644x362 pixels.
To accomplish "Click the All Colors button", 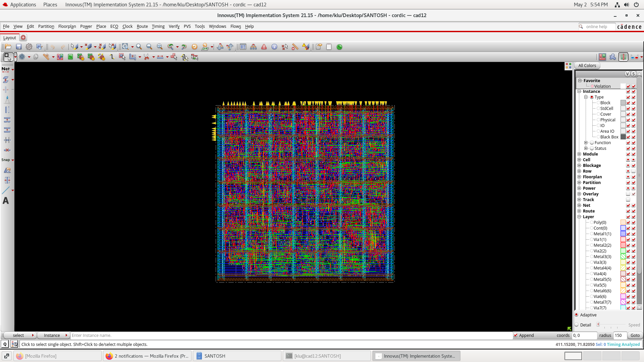I will [x=587, y=65].
